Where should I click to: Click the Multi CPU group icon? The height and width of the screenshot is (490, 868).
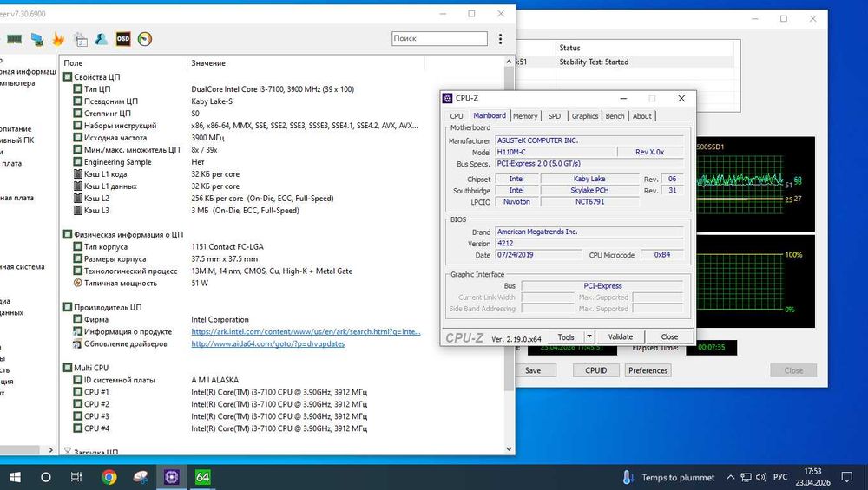pos(68,368)
